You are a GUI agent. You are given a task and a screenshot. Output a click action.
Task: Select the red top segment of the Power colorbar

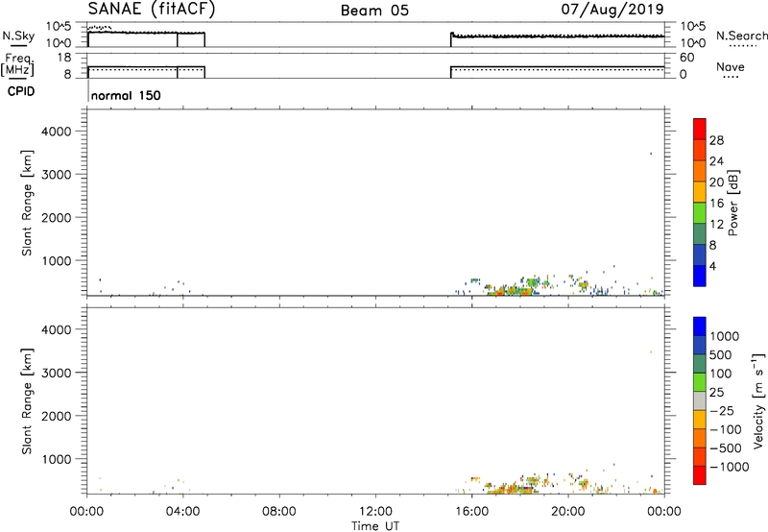click(700, 130)
